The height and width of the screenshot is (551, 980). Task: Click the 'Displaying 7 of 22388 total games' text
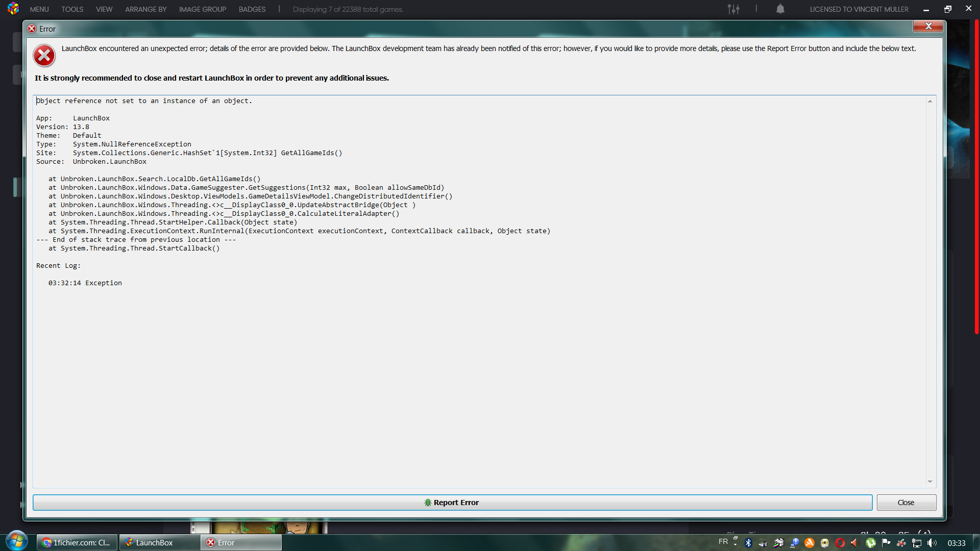click(348, 9)
